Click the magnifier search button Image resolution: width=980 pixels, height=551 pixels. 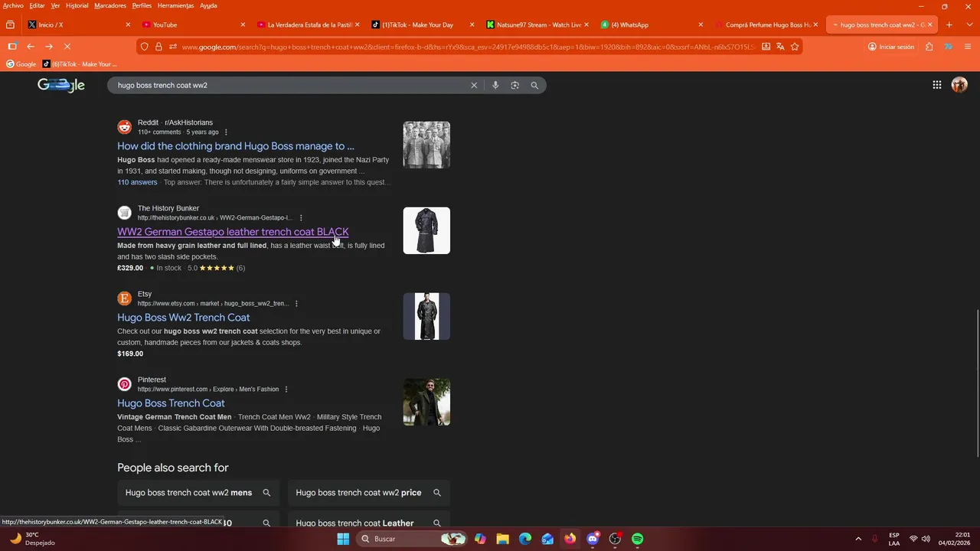coord(534,85)
